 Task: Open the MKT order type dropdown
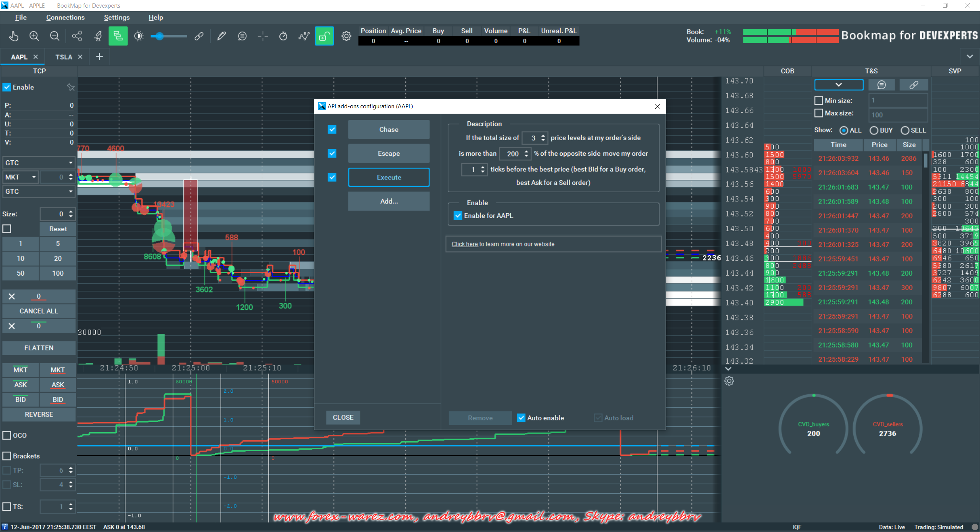(x=20, y=177)
